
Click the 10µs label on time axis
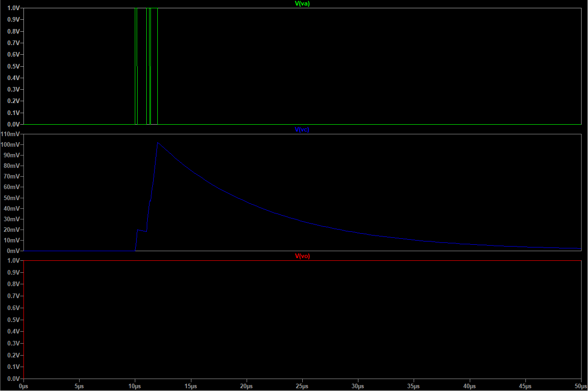click(135, 386)
